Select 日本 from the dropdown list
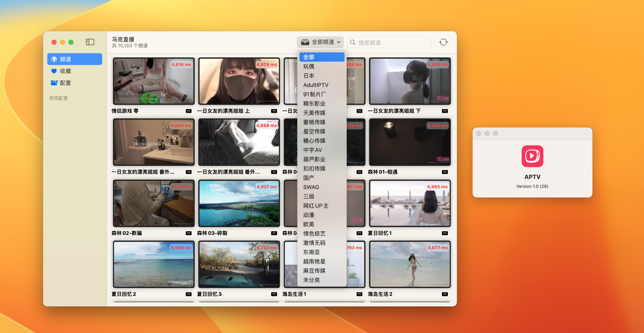Screen dimensions: 644x333 click(x=309, y=76)
